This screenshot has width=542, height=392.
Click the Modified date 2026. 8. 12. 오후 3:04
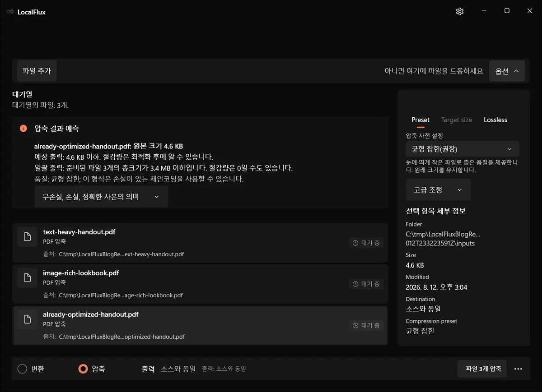pyautogui.click(x=436, y=287)
